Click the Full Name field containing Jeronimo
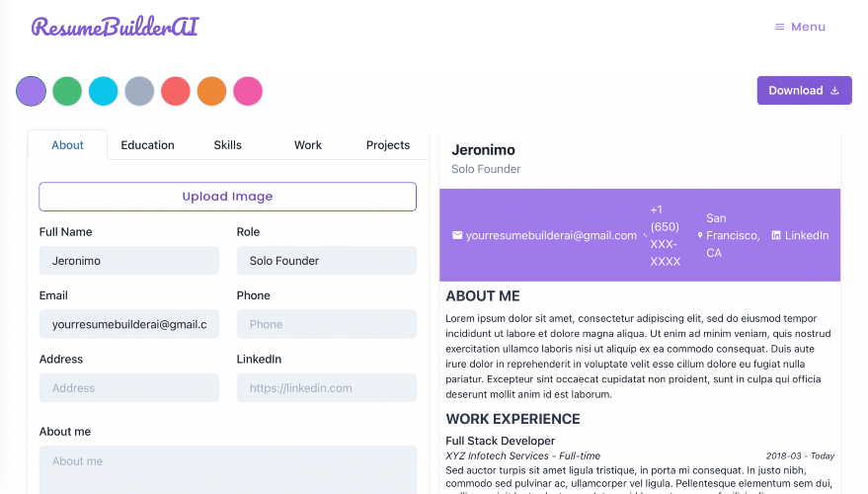The width and height of the screenshot is (868, 494). (x=129, y=260)
